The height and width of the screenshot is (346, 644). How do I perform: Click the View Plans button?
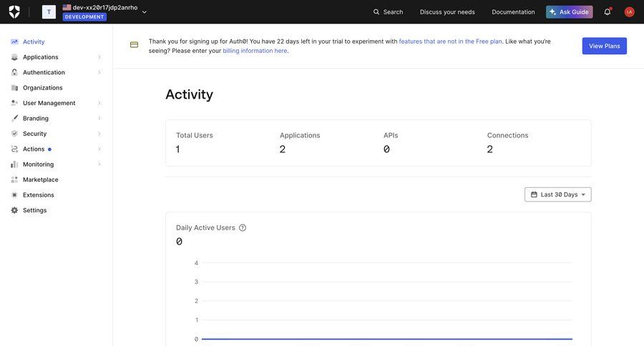click(604, 46)
